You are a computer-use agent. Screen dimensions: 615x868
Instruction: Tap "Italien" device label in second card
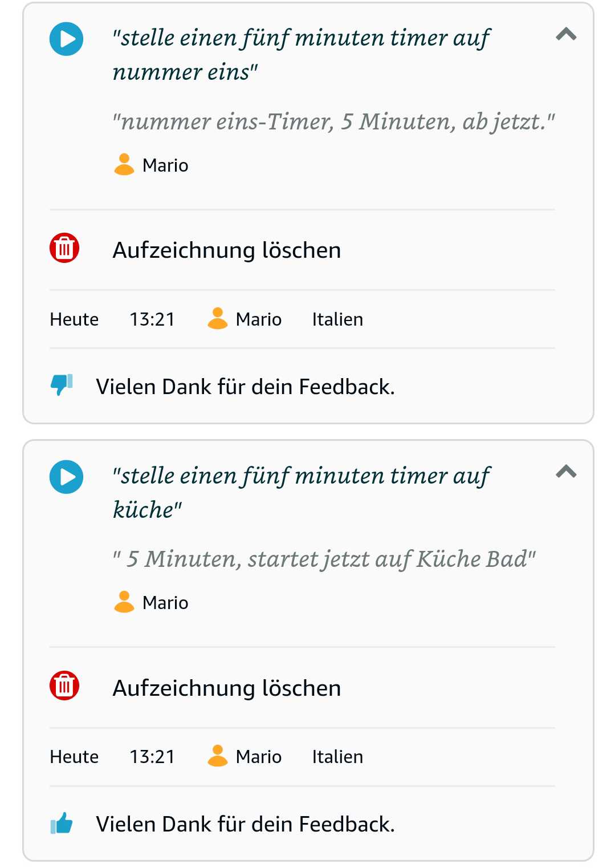coord(337,757)
